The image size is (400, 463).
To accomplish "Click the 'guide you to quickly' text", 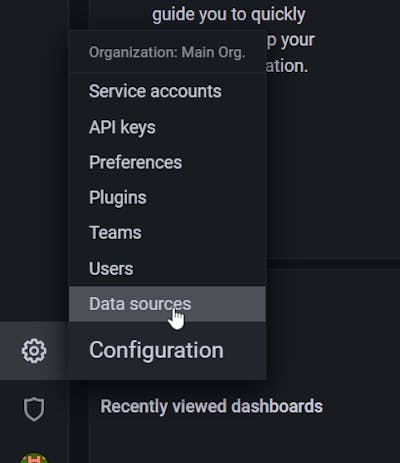I will tap(229, 15).
